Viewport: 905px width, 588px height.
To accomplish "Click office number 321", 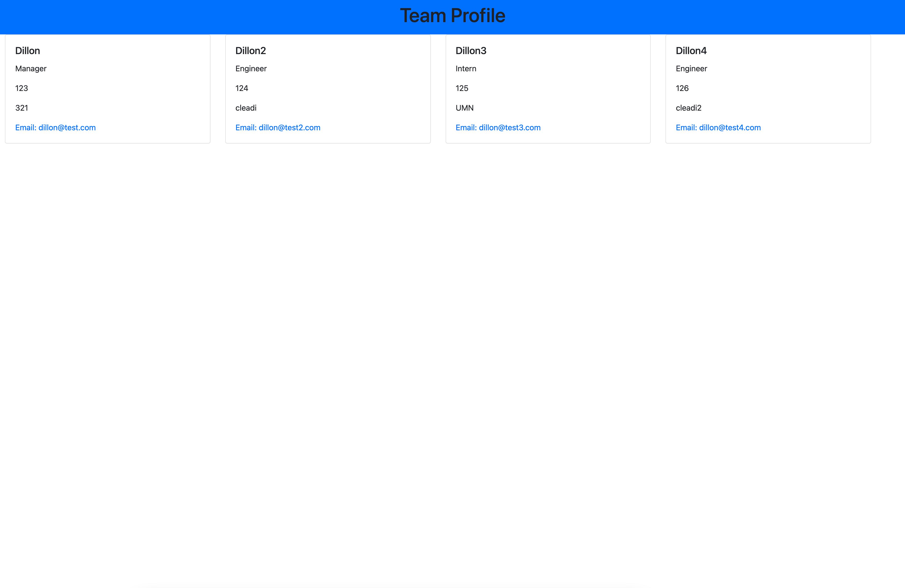I will [22, 108].
